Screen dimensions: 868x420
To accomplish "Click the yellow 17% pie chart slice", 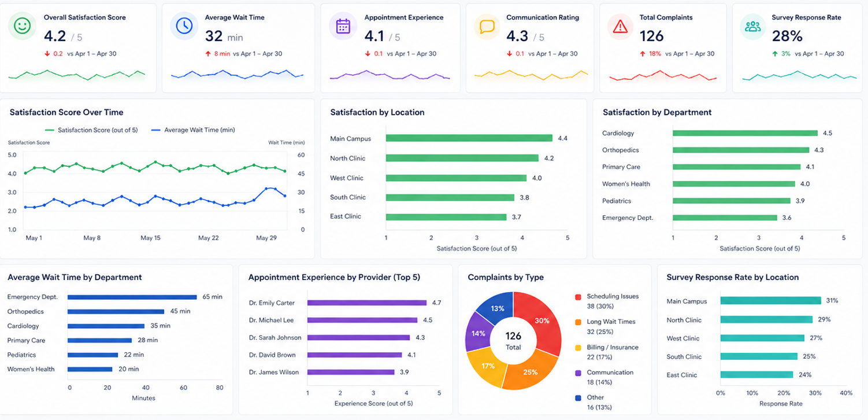I will click(x=487, y=366).
